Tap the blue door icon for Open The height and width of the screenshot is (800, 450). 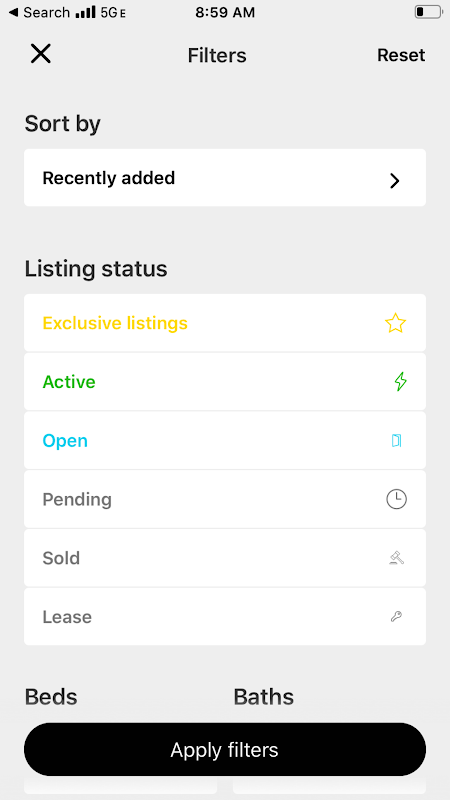tap(396, 440)
